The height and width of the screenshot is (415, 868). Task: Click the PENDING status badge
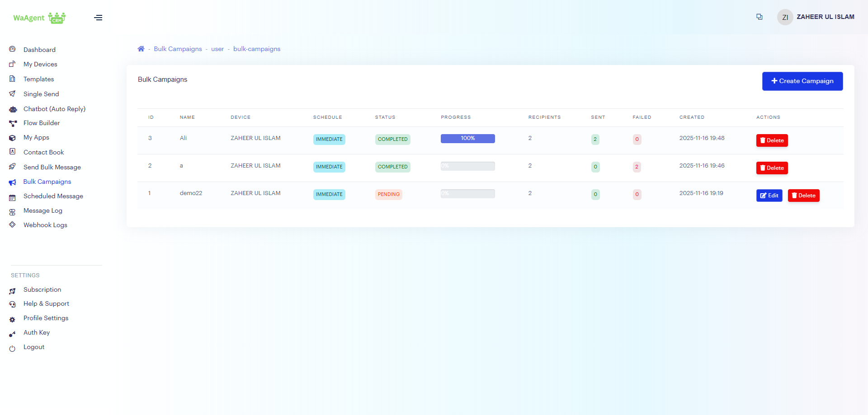click(388, 194)
